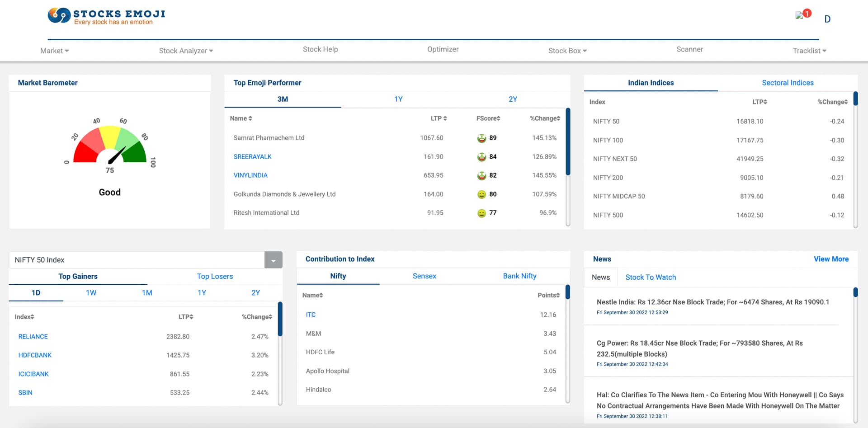Click Samrat Pharmachem's emoji score icon

481,138
